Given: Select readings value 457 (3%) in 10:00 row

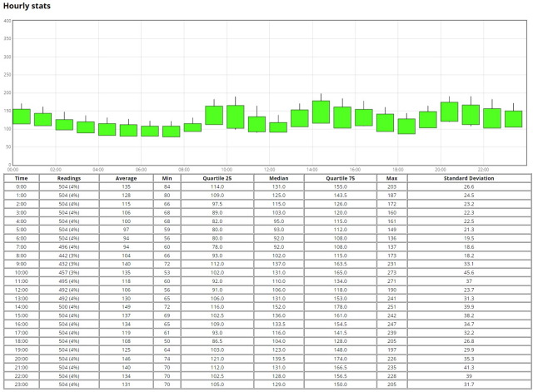Looking at the screenshot, I should pos(69,272).
